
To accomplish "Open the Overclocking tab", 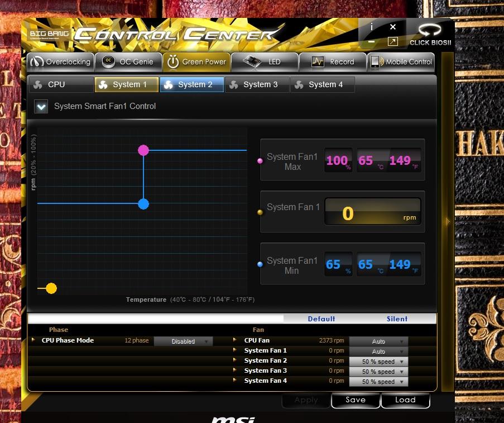I will click(x=61, y=62).
